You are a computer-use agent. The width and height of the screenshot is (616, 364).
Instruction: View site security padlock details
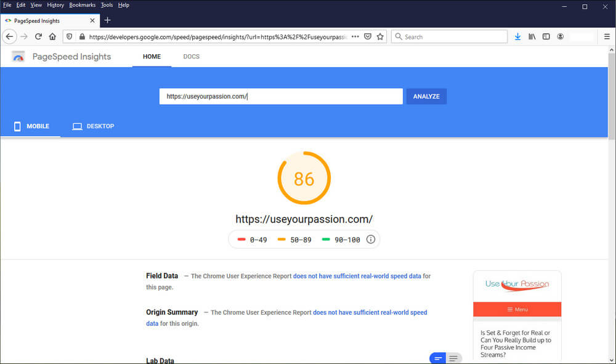82,36
